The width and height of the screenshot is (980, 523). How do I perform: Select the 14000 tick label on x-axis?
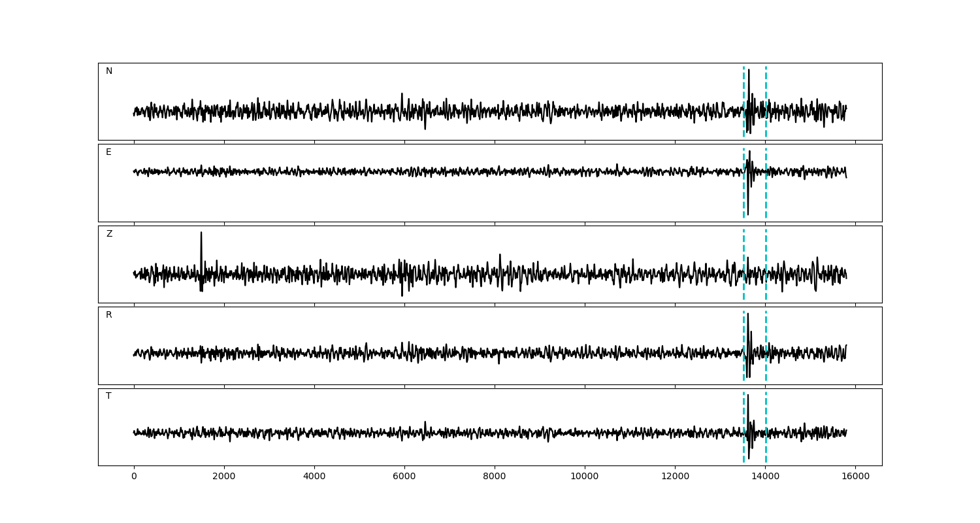click(x=765, y=477)
